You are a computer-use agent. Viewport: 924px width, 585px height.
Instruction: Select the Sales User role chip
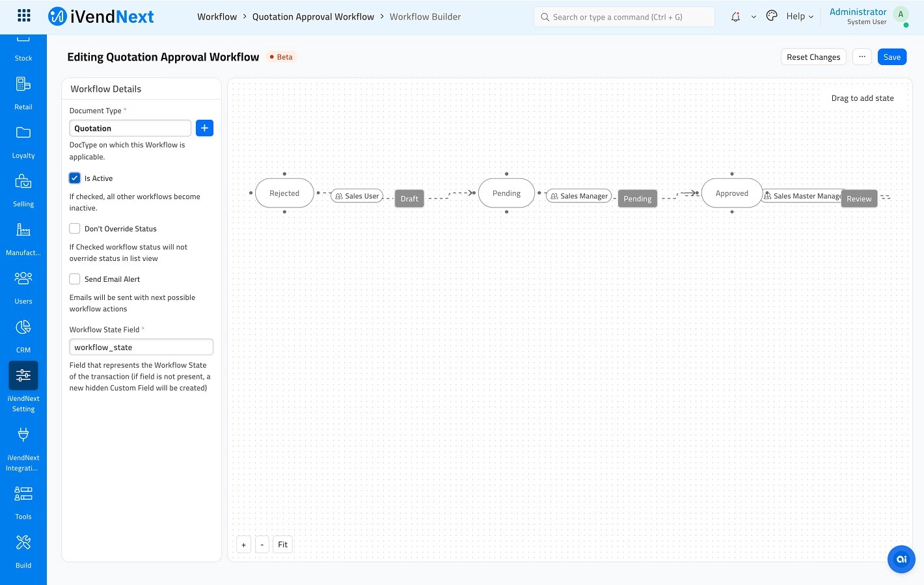coord(357,196)
